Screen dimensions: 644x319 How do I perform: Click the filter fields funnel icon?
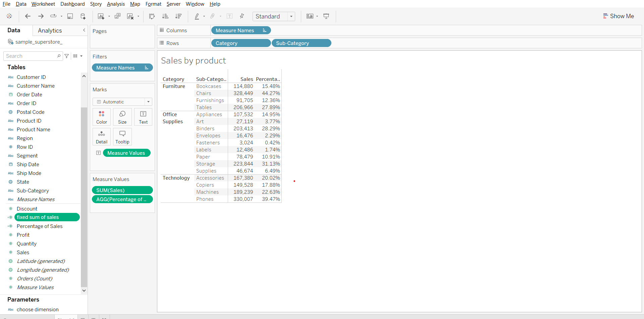tap(67, 56)
